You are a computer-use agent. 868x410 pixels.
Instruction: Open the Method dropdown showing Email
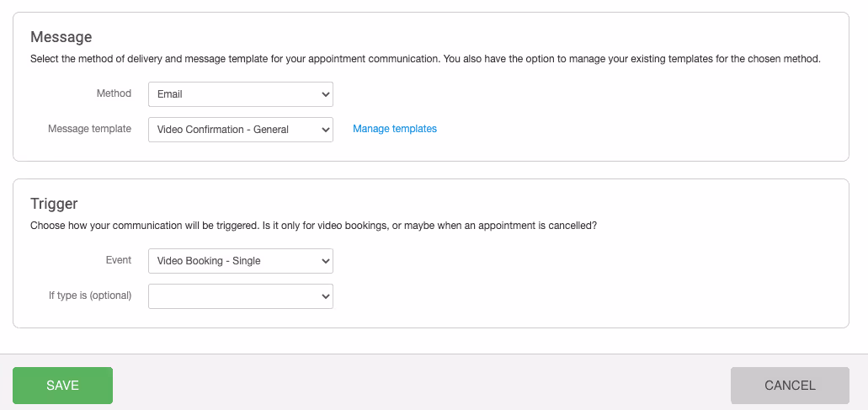pos(240,94)
